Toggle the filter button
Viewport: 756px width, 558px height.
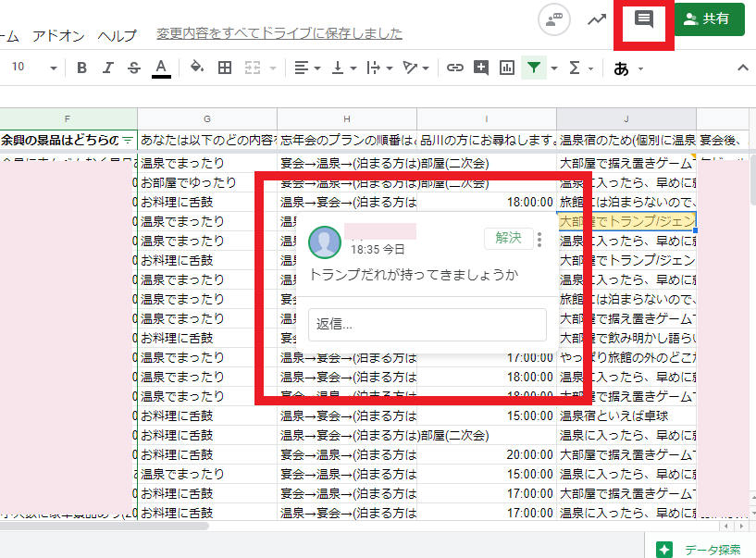pos(534,68)
